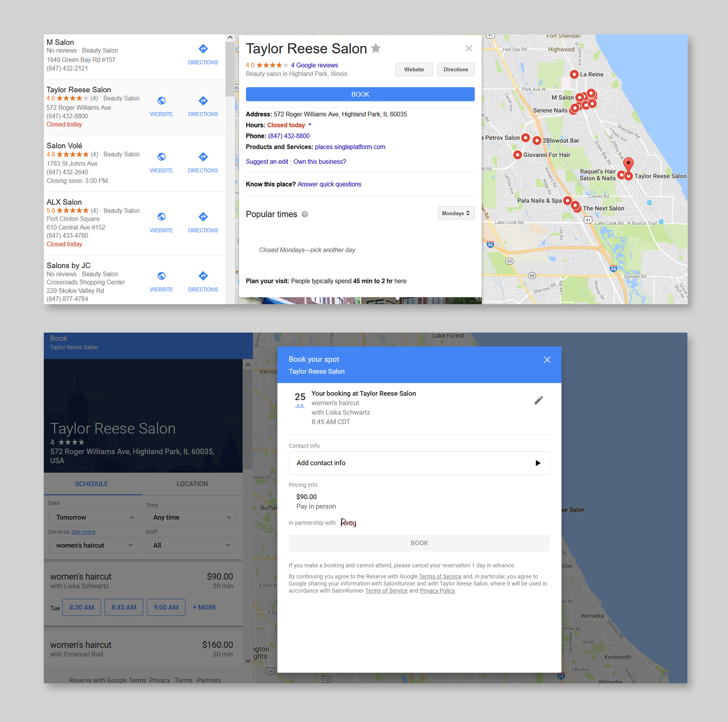Image resolution: width=728 pixels, height=722 pixels.
Task: Open SalonRunner Terms of Service link
Action: coord(386,591)
